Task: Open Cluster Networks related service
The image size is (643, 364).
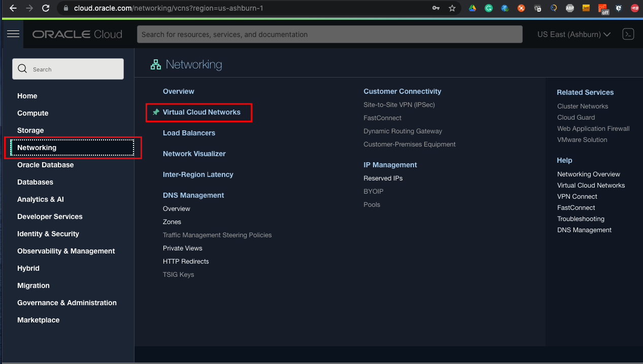Action: [x=583, y=106]
